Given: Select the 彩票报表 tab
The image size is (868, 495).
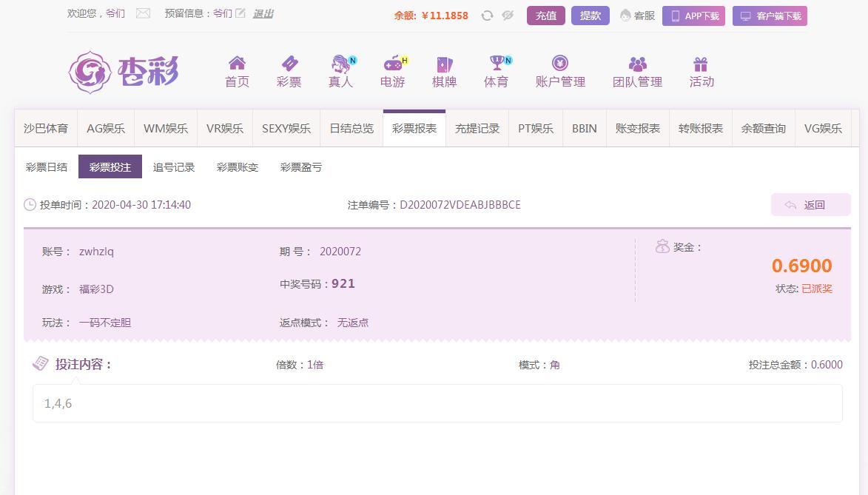Looking at the screenshot, I should point(414,129).
